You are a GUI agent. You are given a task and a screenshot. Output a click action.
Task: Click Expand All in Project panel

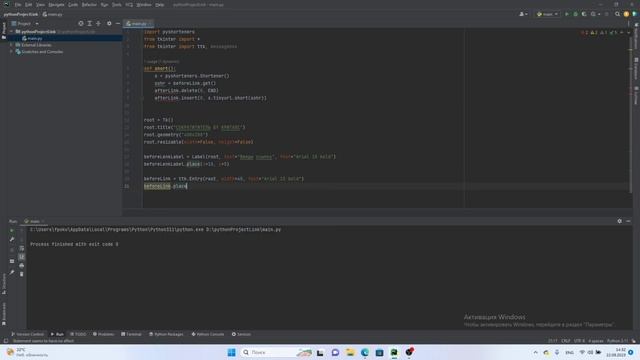pyautogui.click(x=89, y=24)
